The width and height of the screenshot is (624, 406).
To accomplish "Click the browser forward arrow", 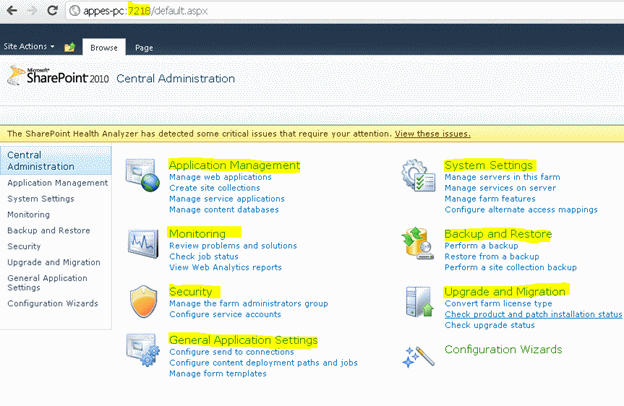I will click(x=32, y=10).
